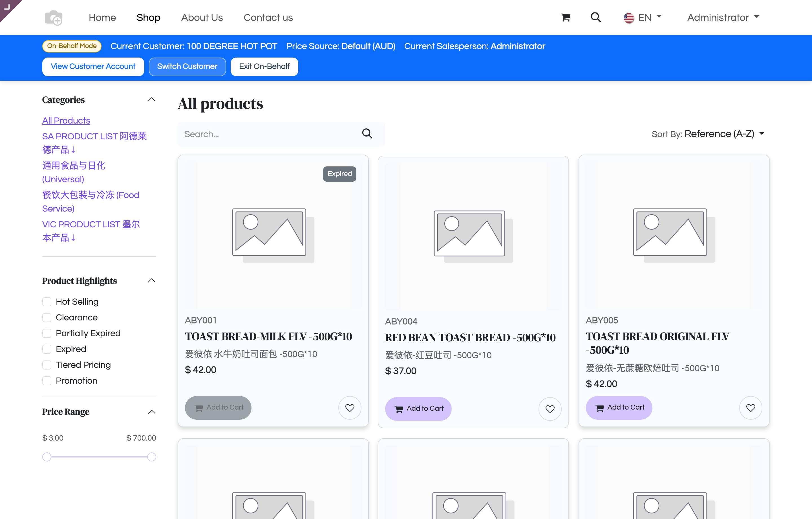Open the ABY005 product image thumbnail
The image size is (812, 519).
[674, 235]
